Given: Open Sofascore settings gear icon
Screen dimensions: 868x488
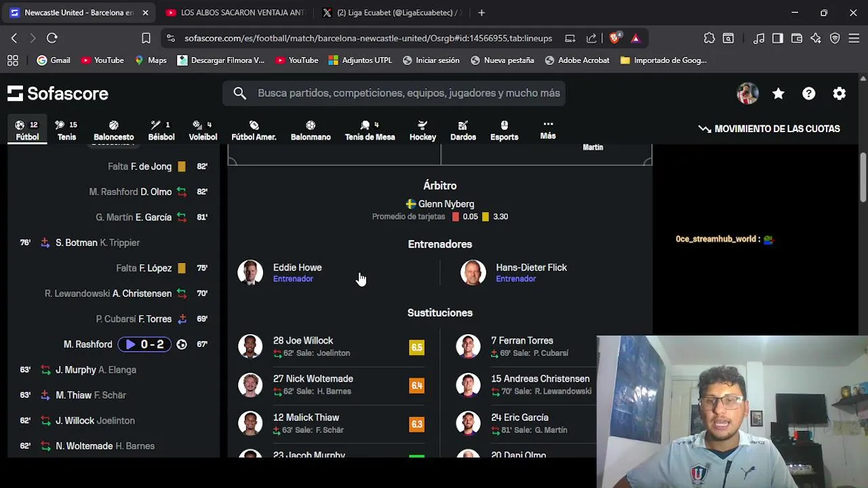Looking at the screenshot, I should click(840, 94).
